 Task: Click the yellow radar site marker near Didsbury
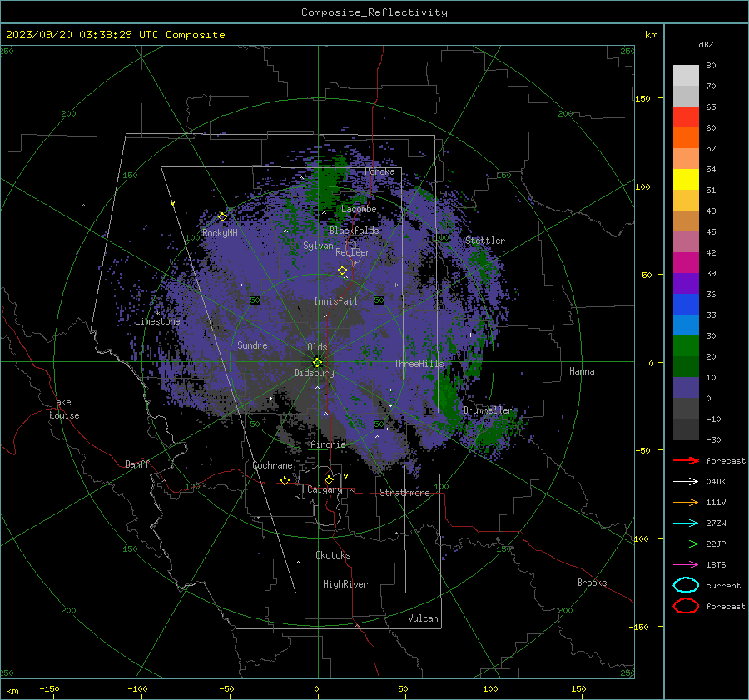(318, 363)
